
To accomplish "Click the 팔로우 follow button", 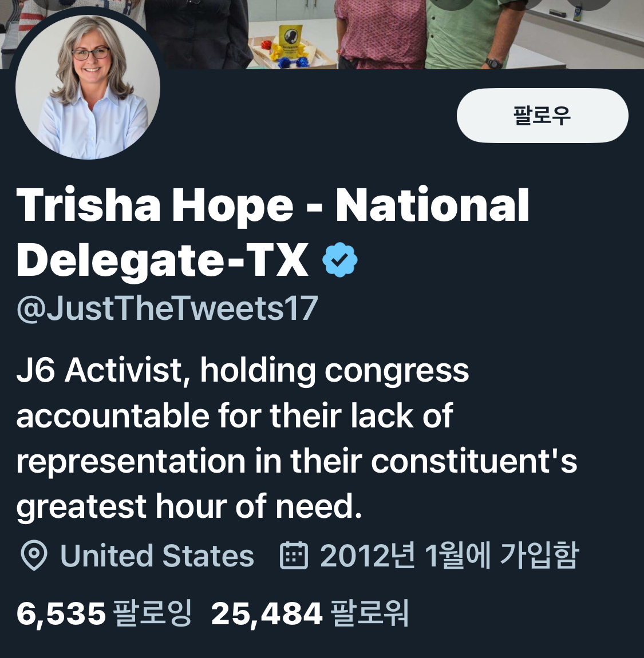I will (542, 116).
